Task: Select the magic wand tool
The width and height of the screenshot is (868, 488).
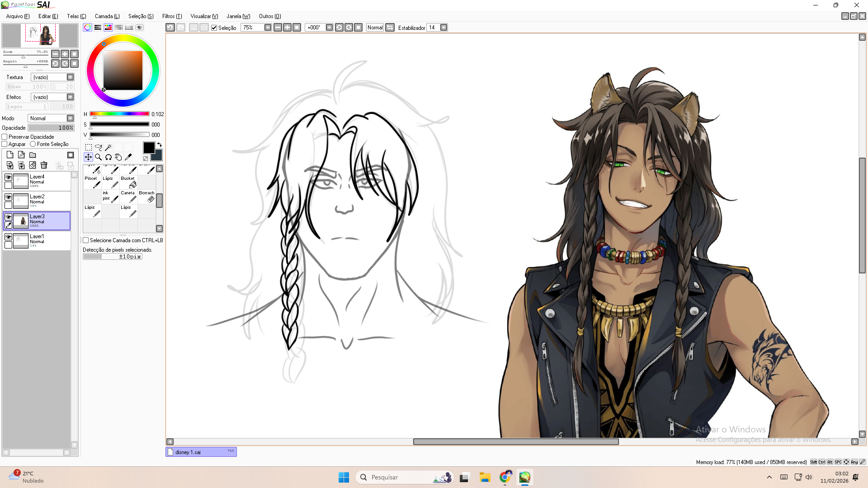Action: point(108,147)
